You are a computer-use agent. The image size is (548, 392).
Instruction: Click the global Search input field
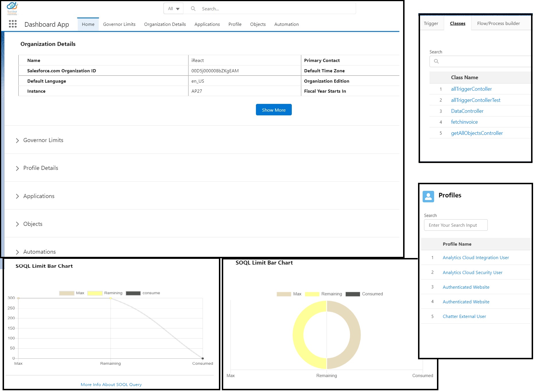(x=270, y=9)
